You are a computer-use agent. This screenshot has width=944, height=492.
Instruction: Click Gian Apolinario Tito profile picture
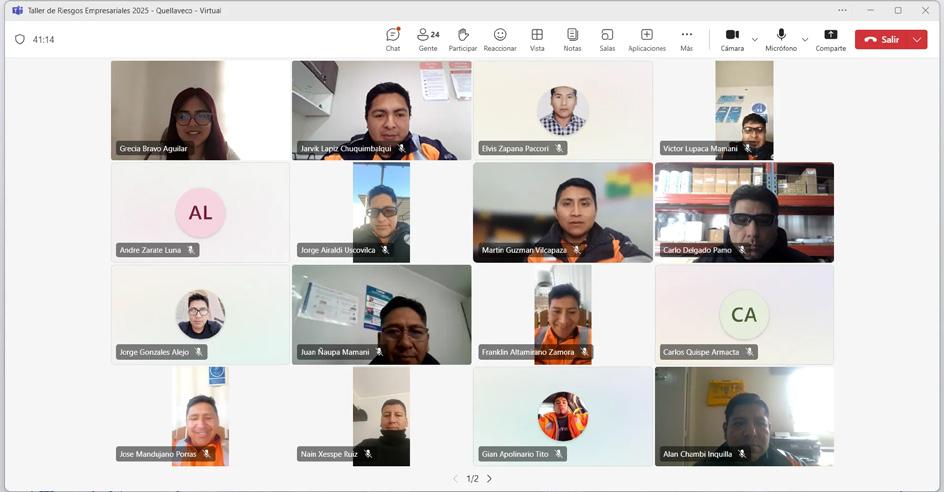pos(563,416)
